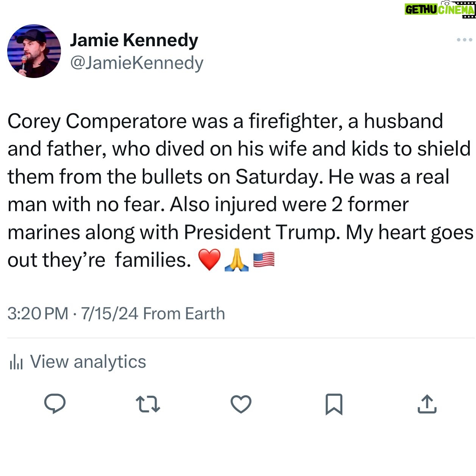Click the Jamie Kennedy display name
This screenshot has width=476, height=476.
134,40
